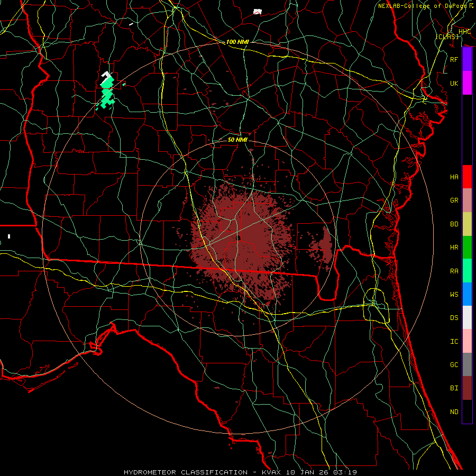
Task: Click the 100 NMI range ring label
Action: (237, 42)
